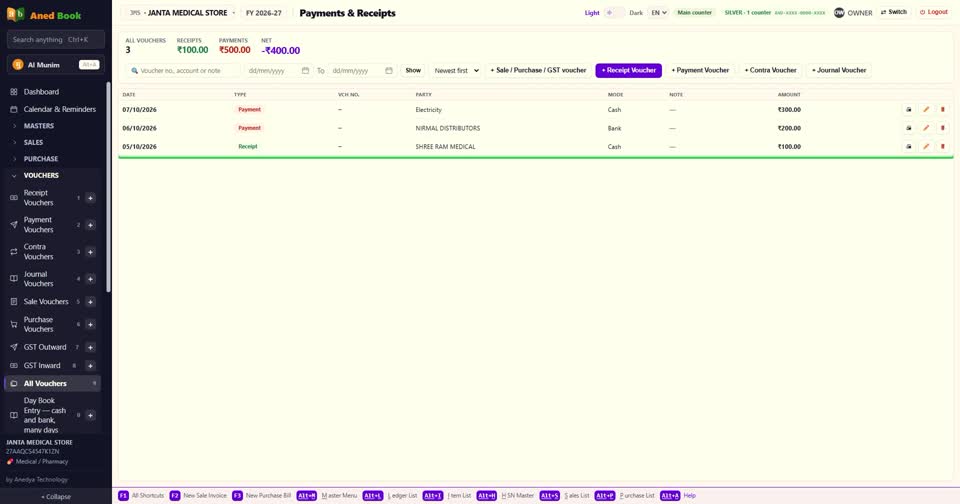This screenshot has width=960, height=504.
Task: Open Sale Vouchers in sidebar
Action: [x=46, y=301]
